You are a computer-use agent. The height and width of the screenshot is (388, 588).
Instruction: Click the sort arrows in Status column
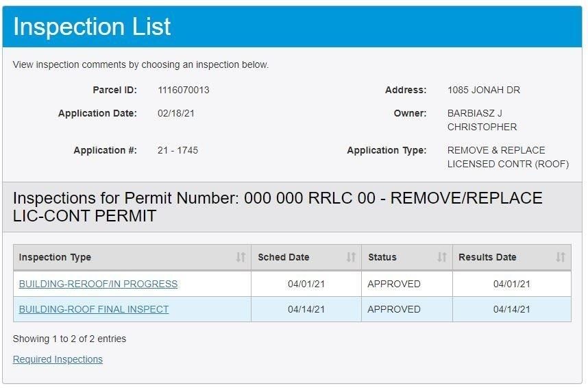coord(442,257)
